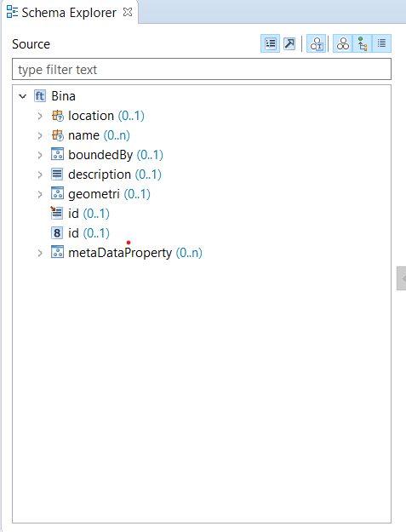Viewport: 406px width, 532px height.
Task: Click the attribute icon beside first id
Action: [x=57, y=213]
